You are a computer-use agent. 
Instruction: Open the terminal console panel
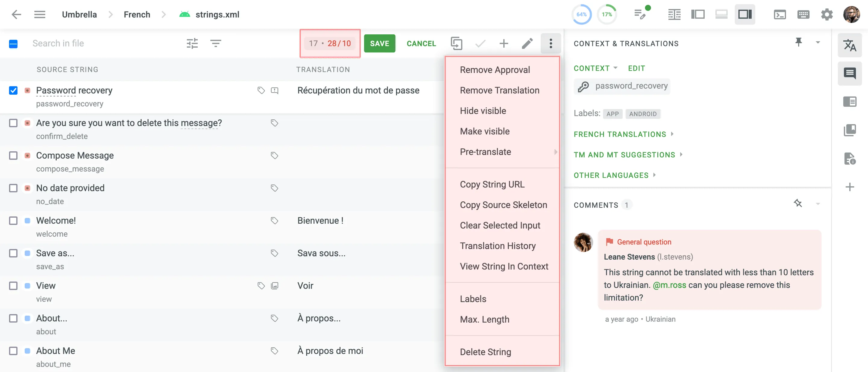click(x=780, y=14)
